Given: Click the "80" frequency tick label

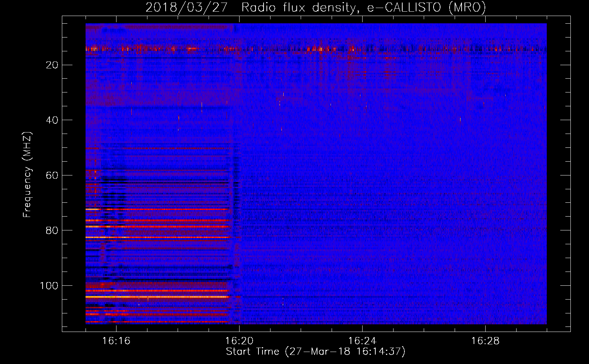Looking at the screenshot, I should coord(52,230).
